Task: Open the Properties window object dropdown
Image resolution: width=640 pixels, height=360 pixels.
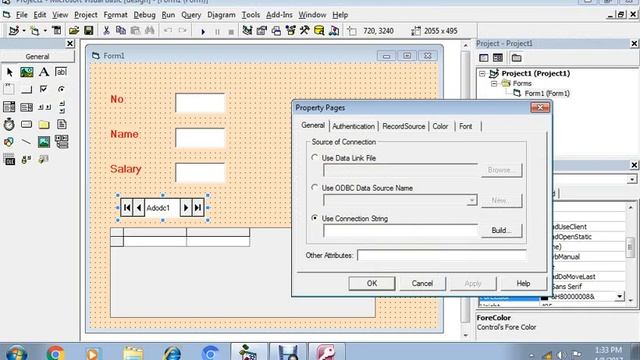Action: [632, 180]
